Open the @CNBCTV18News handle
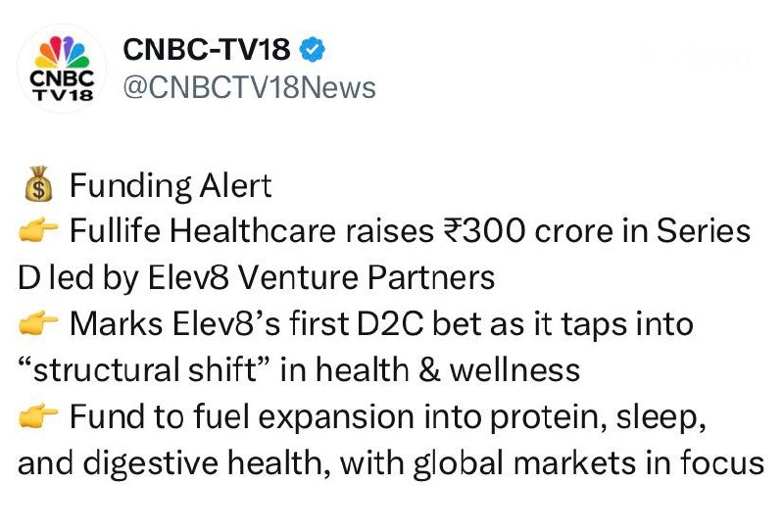 (x=248, y=87)
